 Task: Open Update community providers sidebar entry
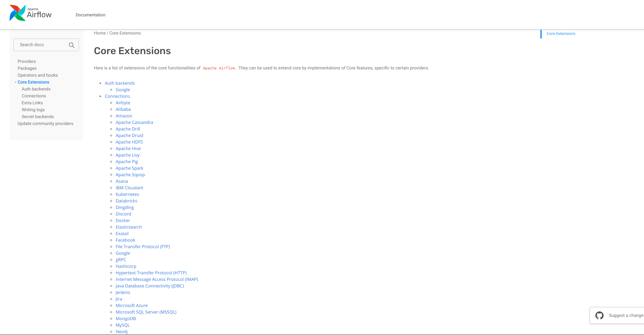point(45,124)
